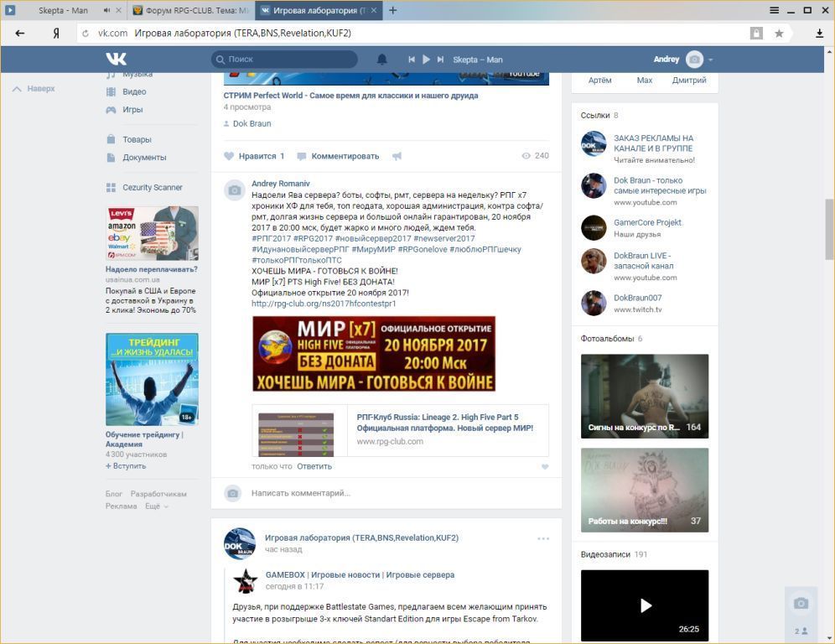Open Разработчикам footer link

(158, 494)
